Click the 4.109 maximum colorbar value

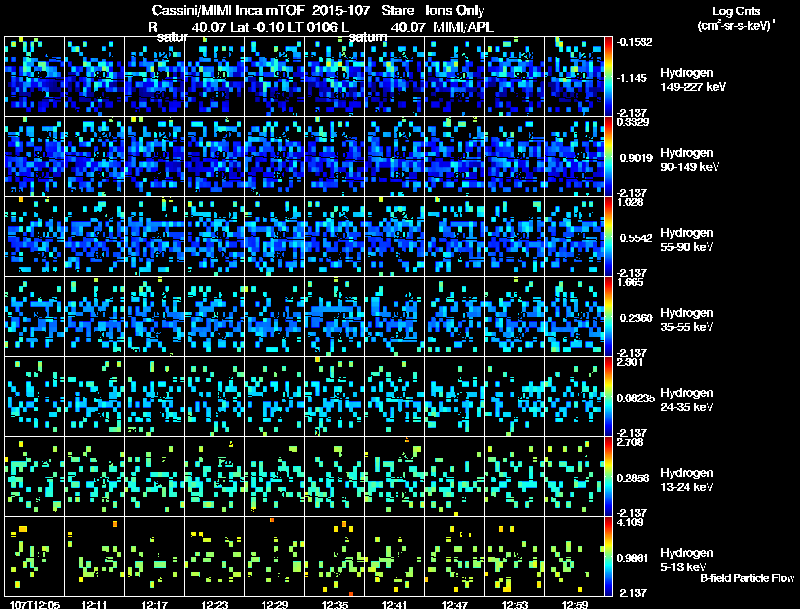628,522
